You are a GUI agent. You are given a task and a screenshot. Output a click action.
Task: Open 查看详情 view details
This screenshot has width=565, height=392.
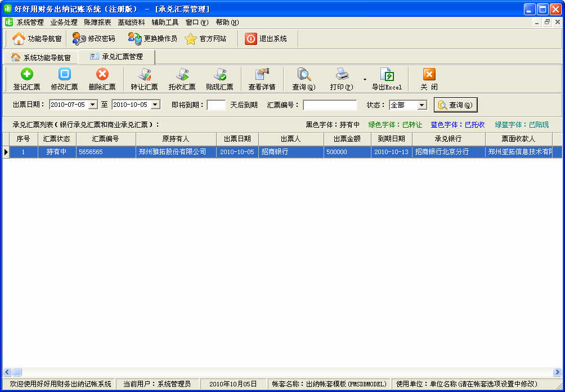coord(262,74)
